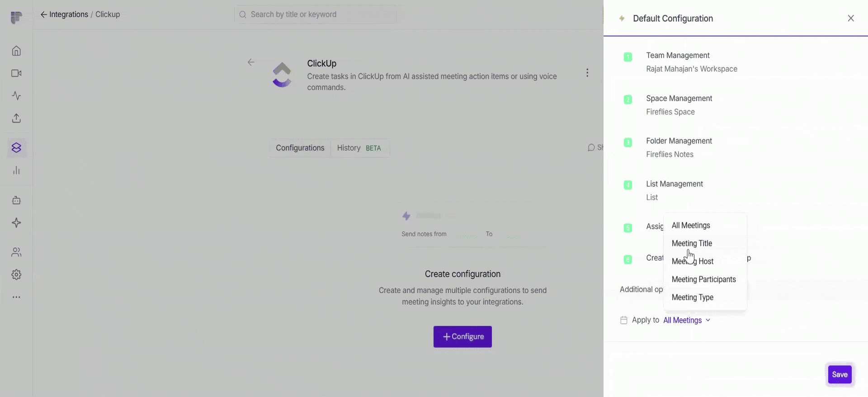Choose Meeting Type in the dropdown
Viewport: 868px width, 397px height.
[692, 298]
